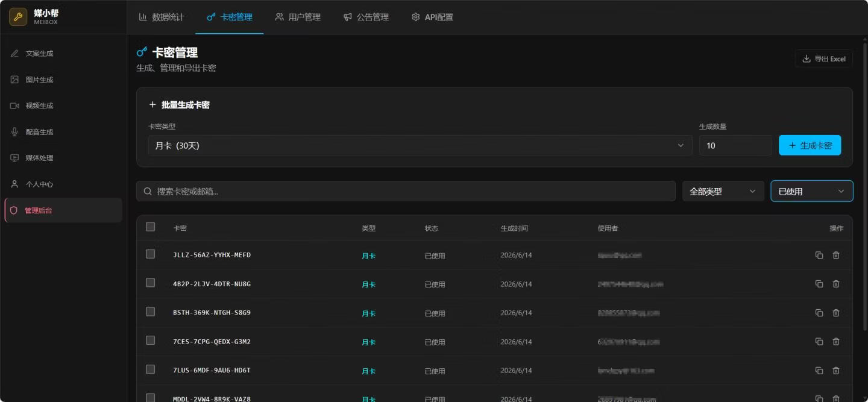
Task: Open 配音生成 in the sidebar
Action: [x=63, y=132]
